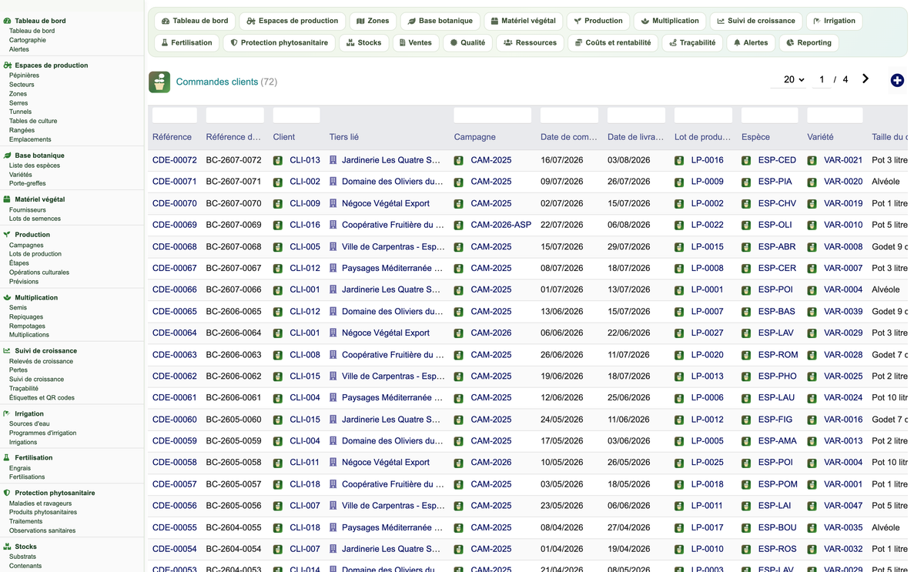
Task: Open Lots de semences in sidebar
Action: pos(35,219)
